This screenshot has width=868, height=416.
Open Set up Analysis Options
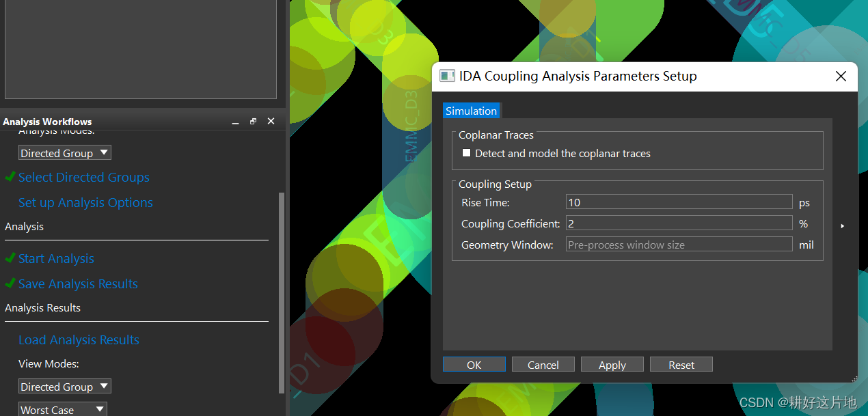pyautogui.click(x=85, y=202)
